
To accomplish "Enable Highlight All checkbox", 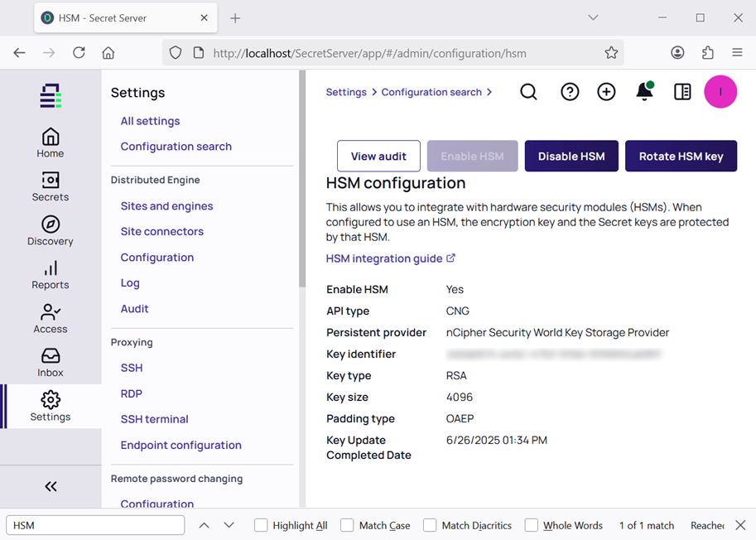I will (x=261, y=525).
